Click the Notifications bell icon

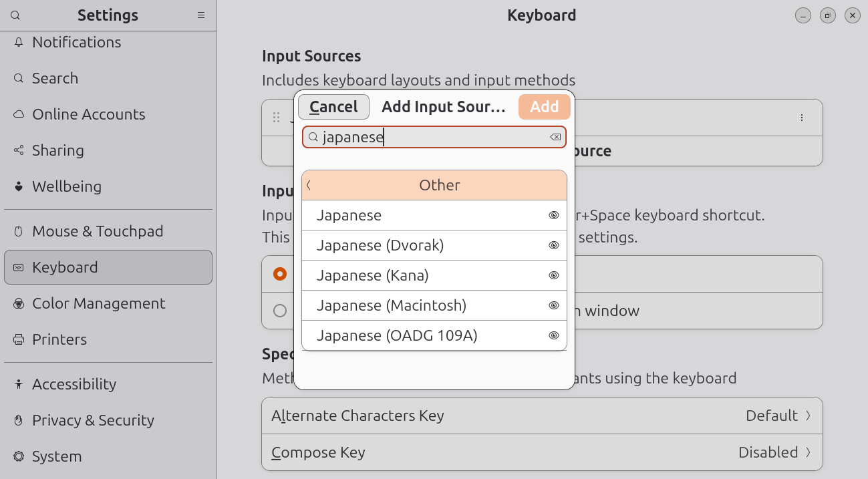coord(19,42)
